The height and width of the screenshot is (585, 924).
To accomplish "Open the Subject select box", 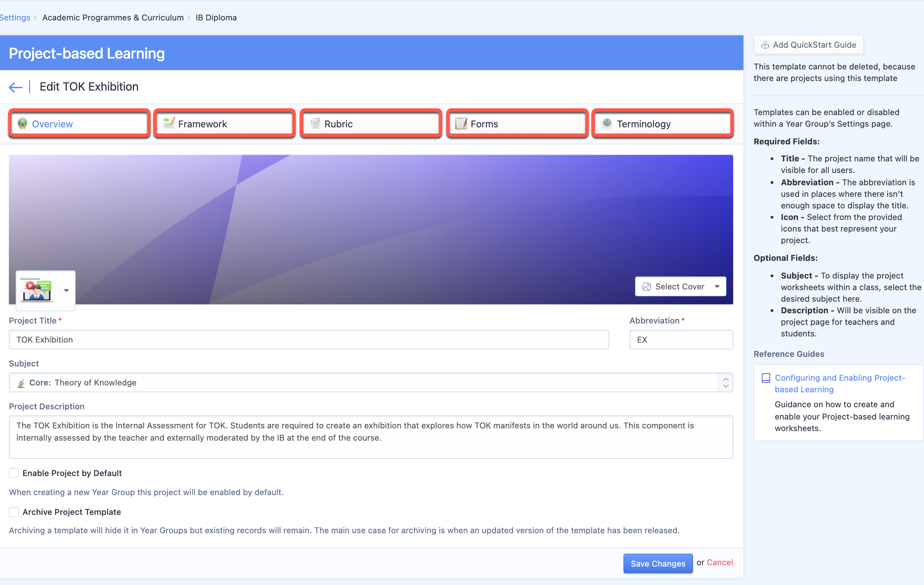I will tap(371, 382).
